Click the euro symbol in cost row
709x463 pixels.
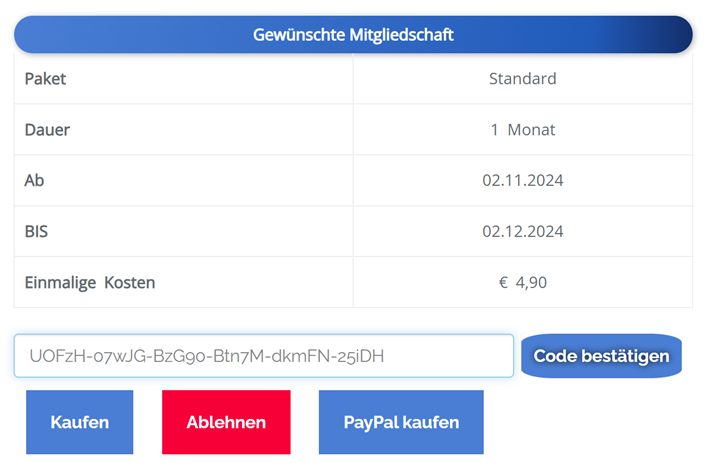503,283
